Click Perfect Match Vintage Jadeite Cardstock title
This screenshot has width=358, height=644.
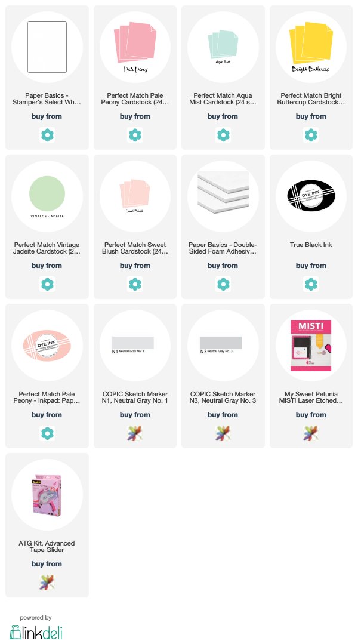click(x=47, y=248)
